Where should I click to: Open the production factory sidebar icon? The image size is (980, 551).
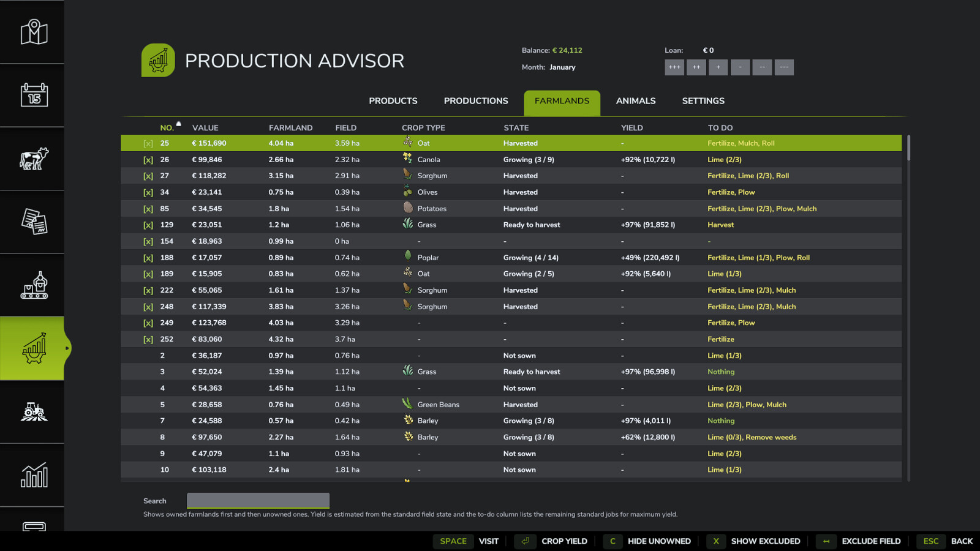click(34, 285)
